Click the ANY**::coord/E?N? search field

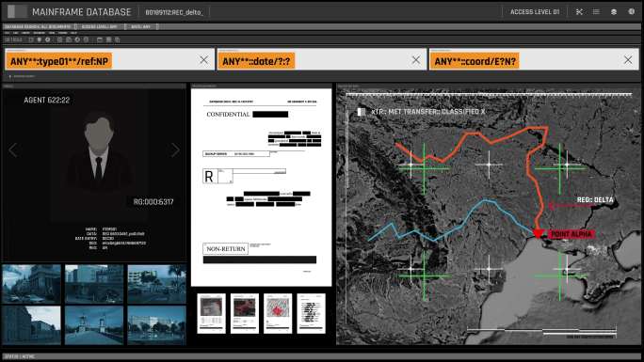(x=534, y=60)
